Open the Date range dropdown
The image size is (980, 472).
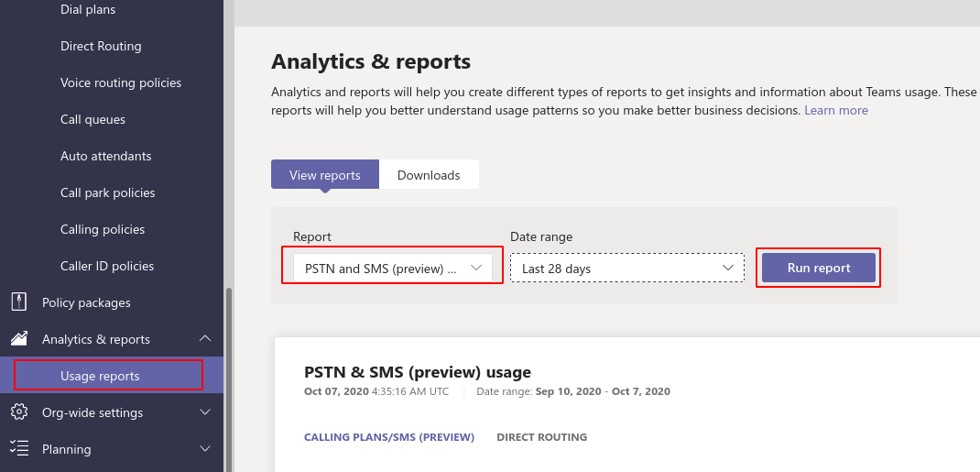click(626, 268)
